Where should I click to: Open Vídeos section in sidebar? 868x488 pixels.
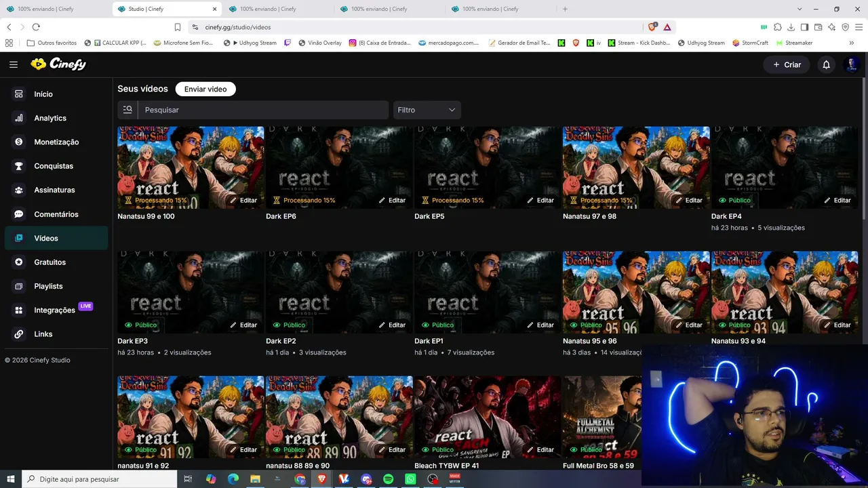(x=56, y=239)
